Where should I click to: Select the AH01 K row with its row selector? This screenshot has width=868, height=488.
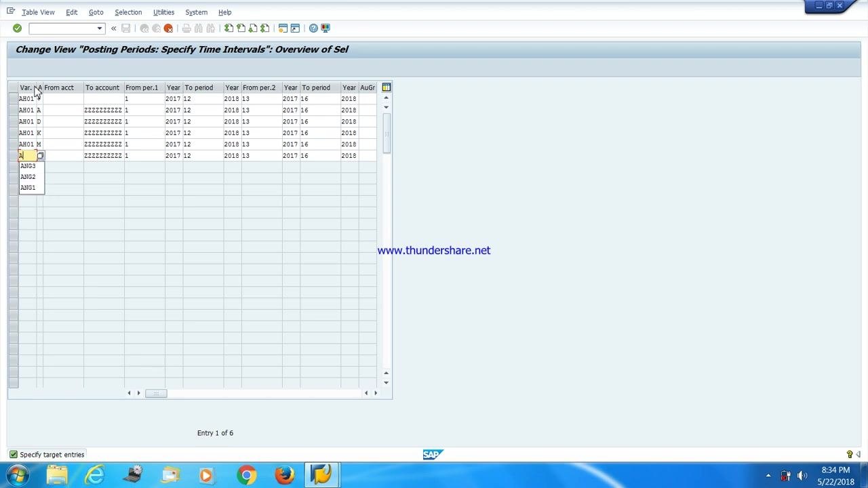[13, 134]
